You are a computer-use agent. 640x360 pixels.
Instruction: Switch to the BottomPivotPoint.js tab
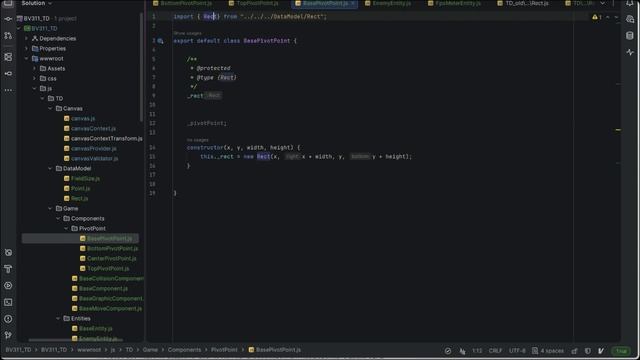click(x=182, y=3)
